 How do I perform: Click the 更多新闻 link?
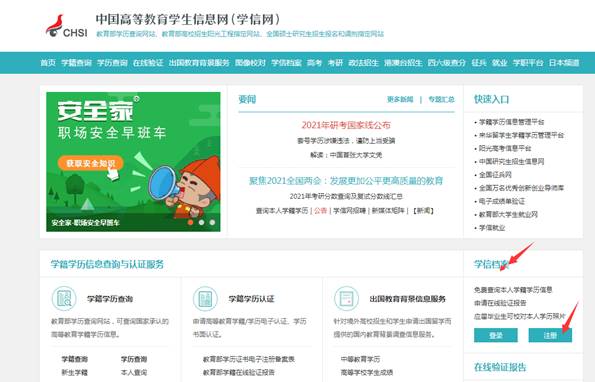pos(400,99)
